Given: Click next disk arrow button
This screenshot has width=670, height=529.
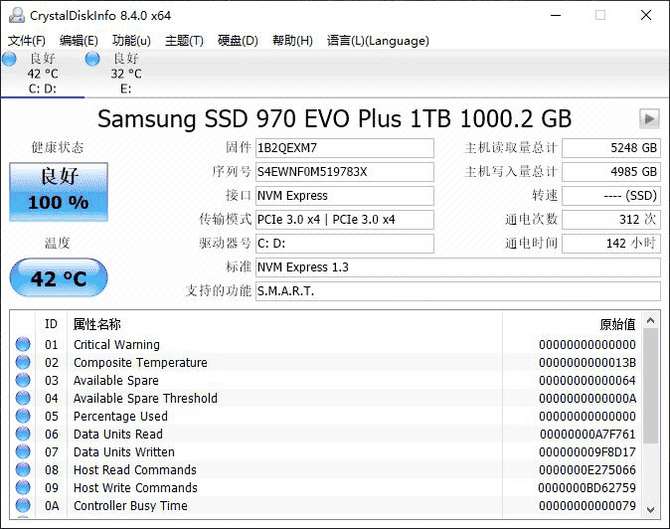Looking at the screenshot, I should pos(649,119).
